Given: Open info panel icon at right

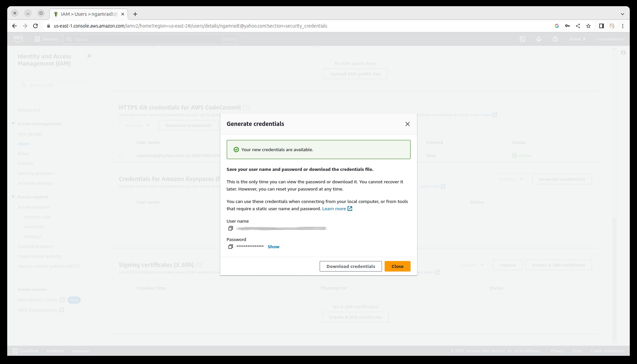Looking at the screenshot, I should [x=623, y=52].
